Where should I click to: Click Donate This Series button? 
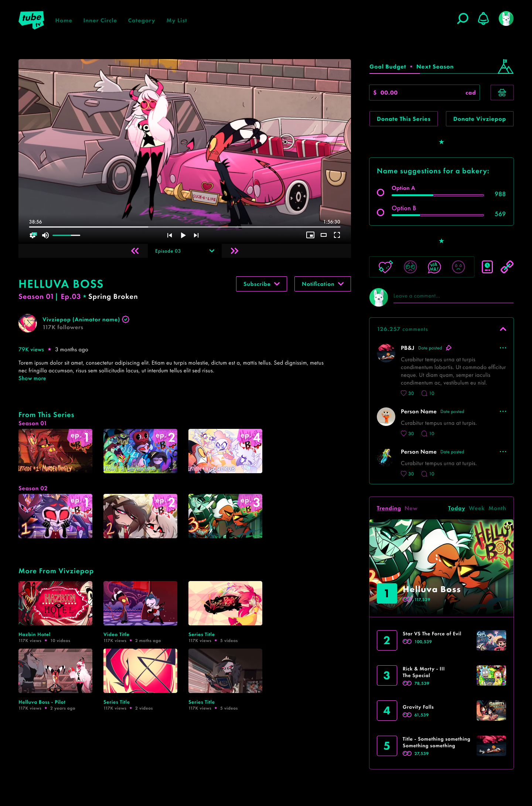coord(403,119)
